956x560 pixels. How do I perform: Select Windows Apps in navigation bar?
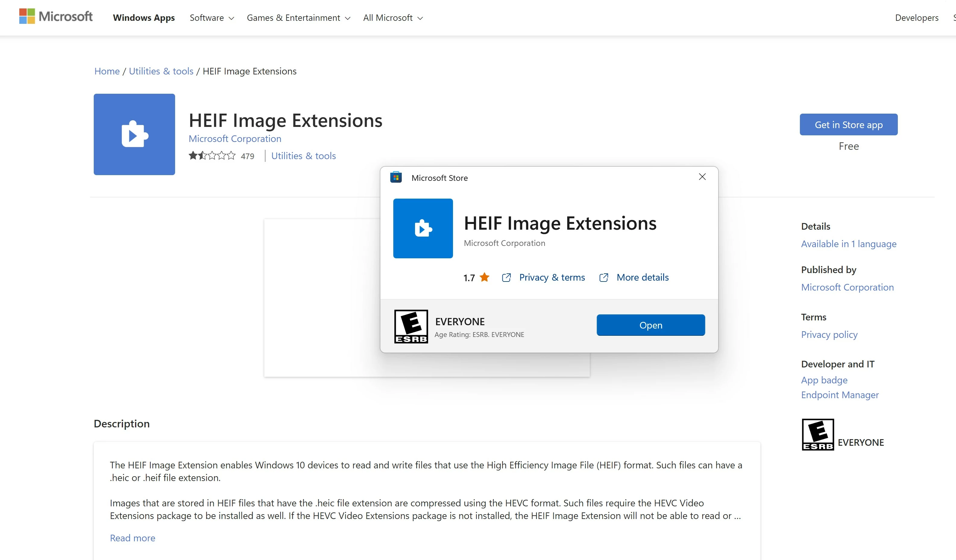144,18
